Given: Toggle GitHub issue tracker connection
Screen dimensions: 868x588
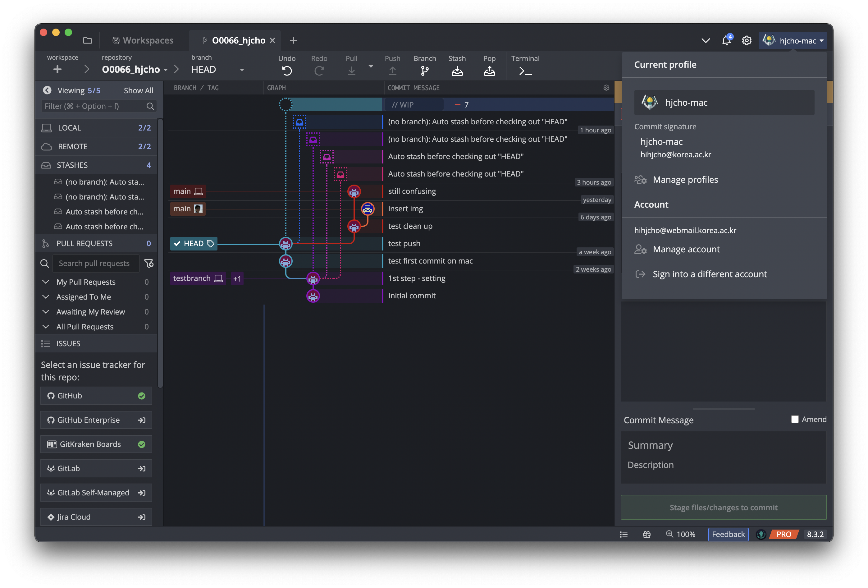Looking at the screenshot, I should (142, 396).
